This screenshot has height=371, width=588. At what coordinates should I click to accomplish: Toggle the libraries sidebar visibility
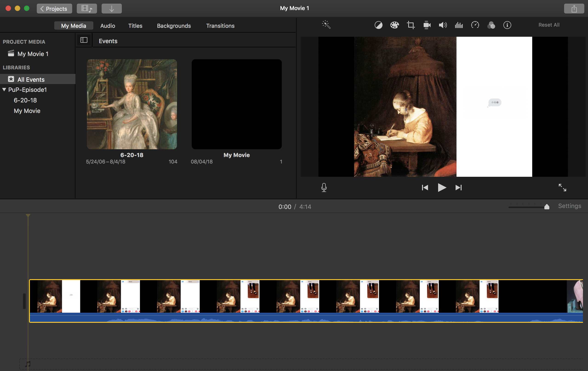click(x=84, y=40)
